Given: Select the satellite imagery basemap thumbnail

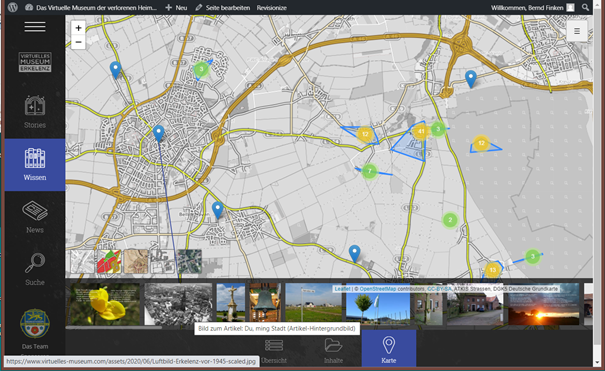Looking at the screenshot, I should (x=189, y=261).
